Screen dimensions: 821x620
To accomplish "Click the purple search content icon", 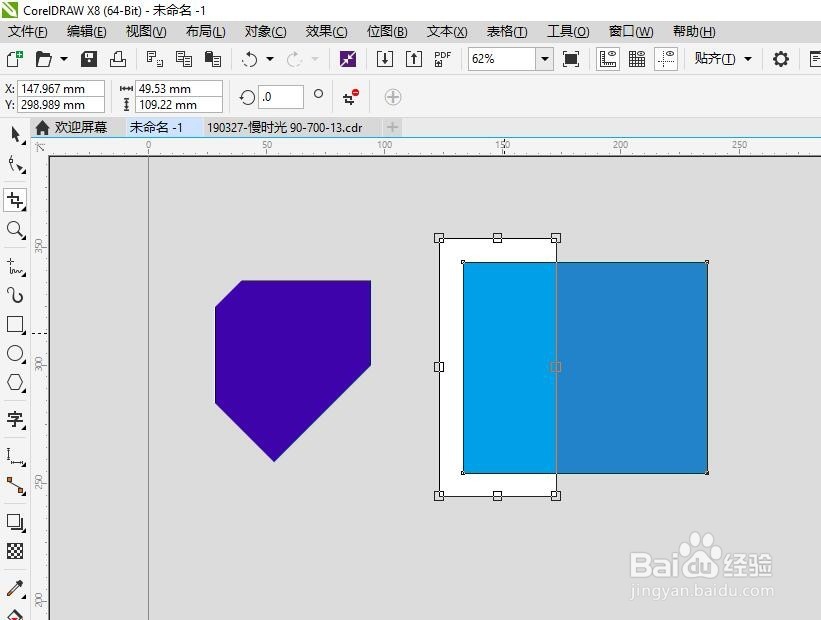I will click(x=348, y=59).
